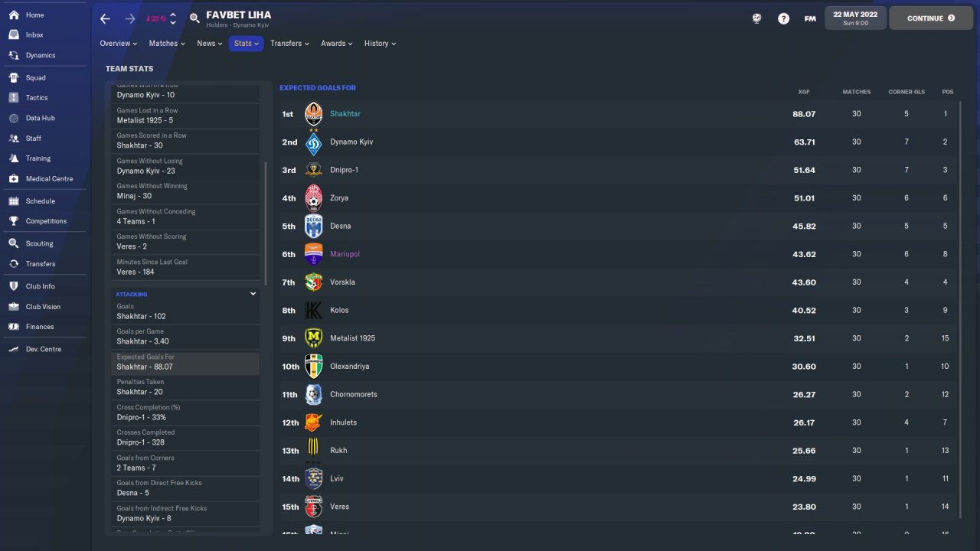
Task: Open the search magnifier icon
Action: click(194, 18)
